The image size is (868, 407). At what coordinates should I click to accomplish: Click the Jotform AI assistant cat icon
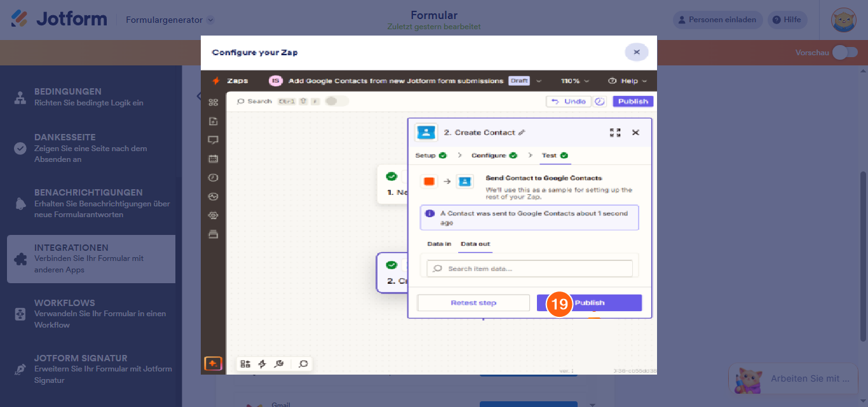click(x=747, y=378)
